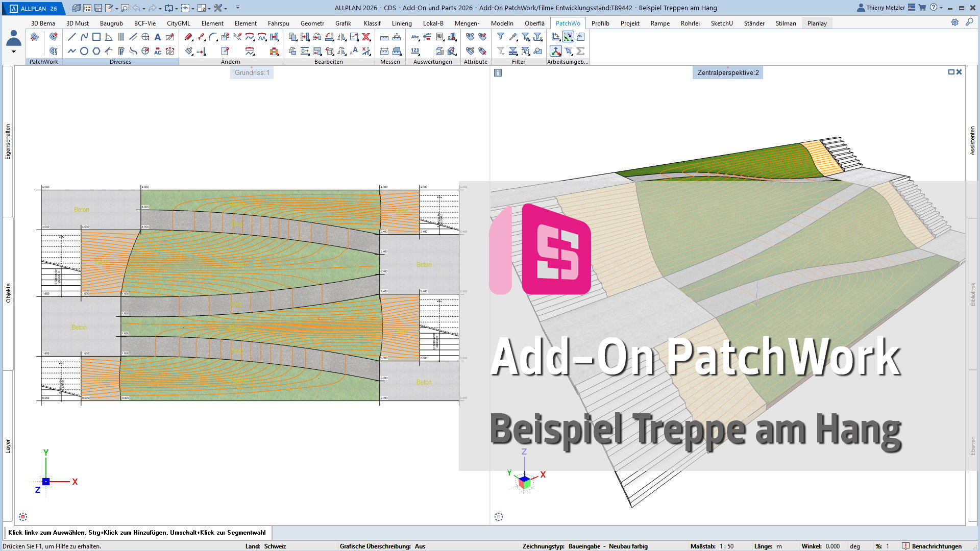980x551 pixels.
Task: Click the red X Delete tool
Action: coord(366,37)
